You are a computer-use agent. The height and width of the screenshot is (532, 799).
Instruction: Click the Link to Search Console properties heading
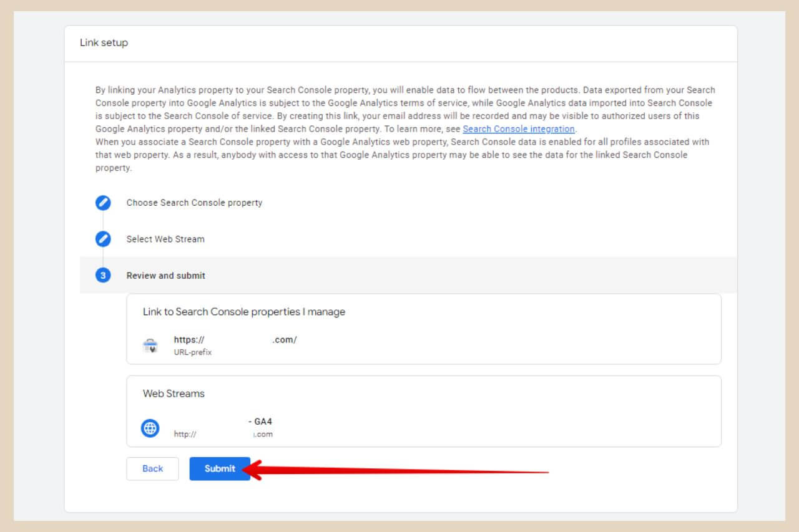pos(244,311)
